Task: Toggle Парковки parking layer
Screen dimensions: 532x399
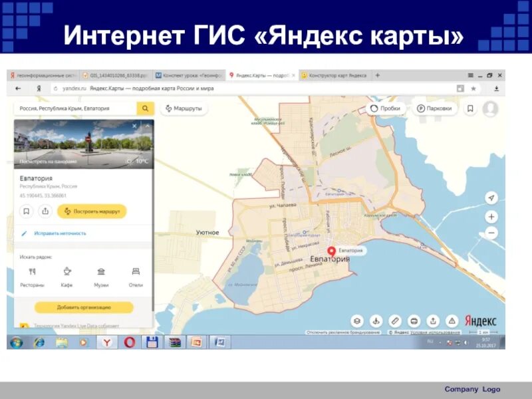Action: 435,108
